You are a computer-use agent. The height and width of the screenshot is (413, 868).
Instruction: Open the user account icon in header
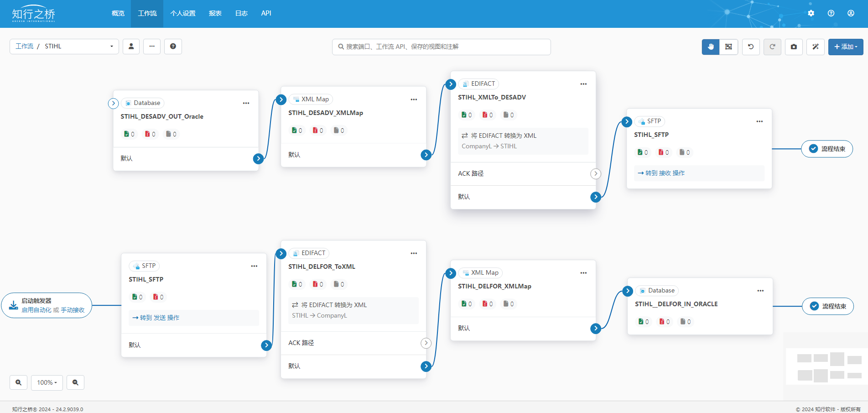[x=851, y=13]
